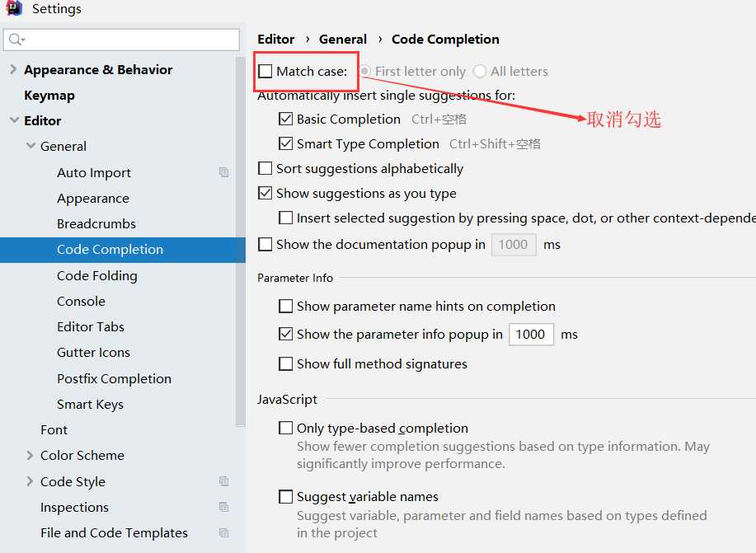
Task: Click the General breadcrumb link
Action: pos(343,40)
